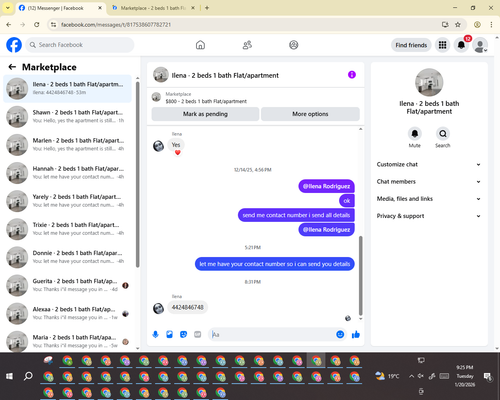Click Mark as pending button
This screenshot has width=500, height=400.
[x=205, y=114]
